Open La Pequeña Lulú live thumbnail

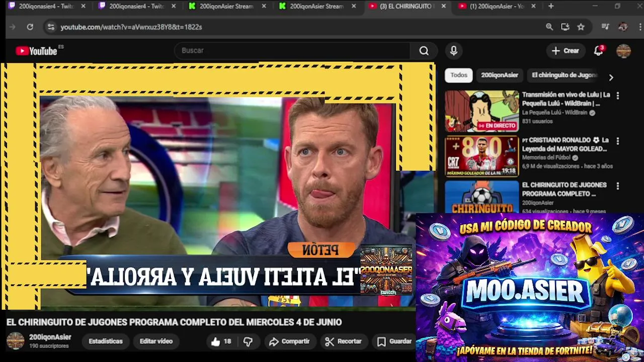pyautogui.click(x=481, y=111)
